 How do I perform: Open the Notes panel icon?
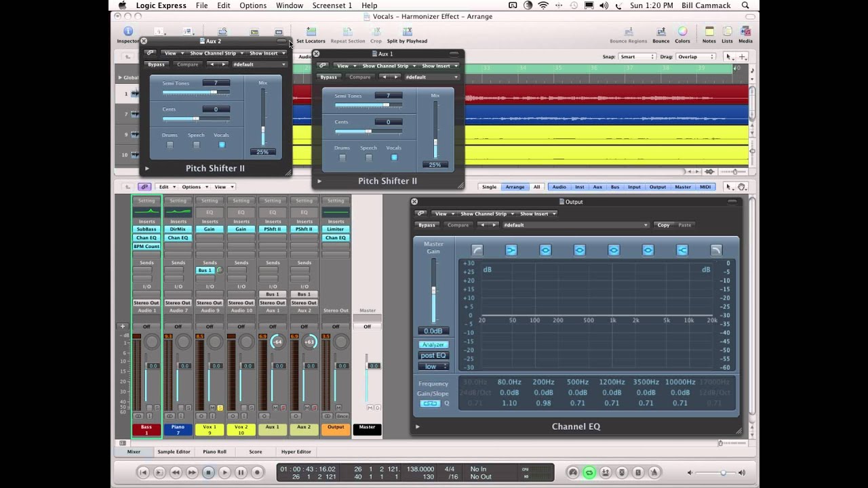[709, 32]
